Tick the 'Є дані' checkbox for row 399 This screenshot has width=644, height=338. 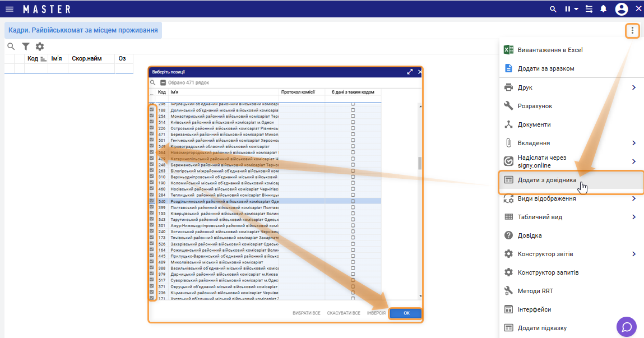pos(353,207)
